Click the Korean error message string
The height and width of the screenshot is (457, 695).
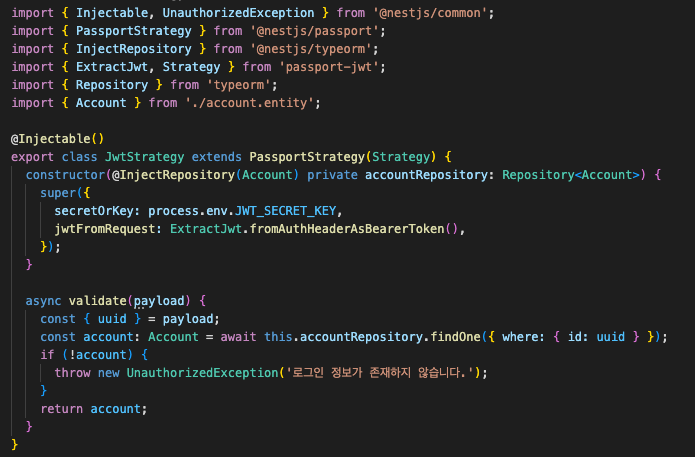[380, 373]
